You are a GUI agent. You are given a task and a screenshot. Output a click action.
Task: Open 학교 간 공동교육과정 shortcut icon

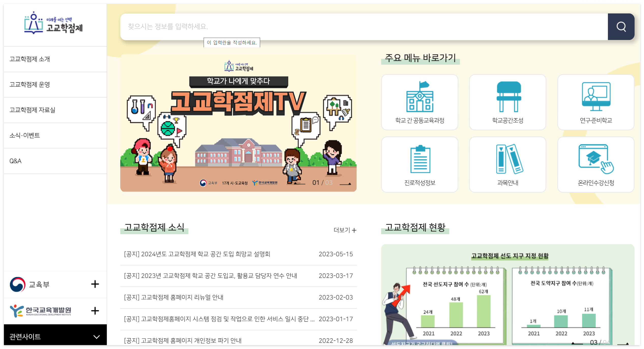(420, 102)
